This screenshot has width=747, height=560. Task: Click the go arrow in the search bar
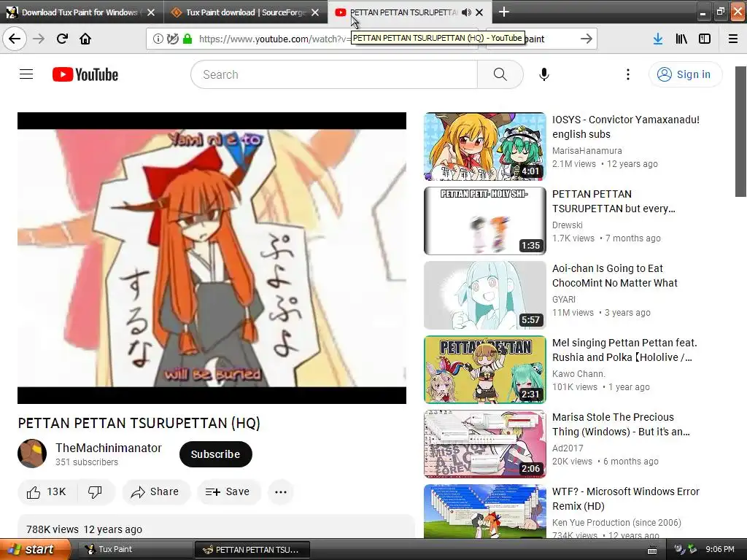click(x=587, y=39)
